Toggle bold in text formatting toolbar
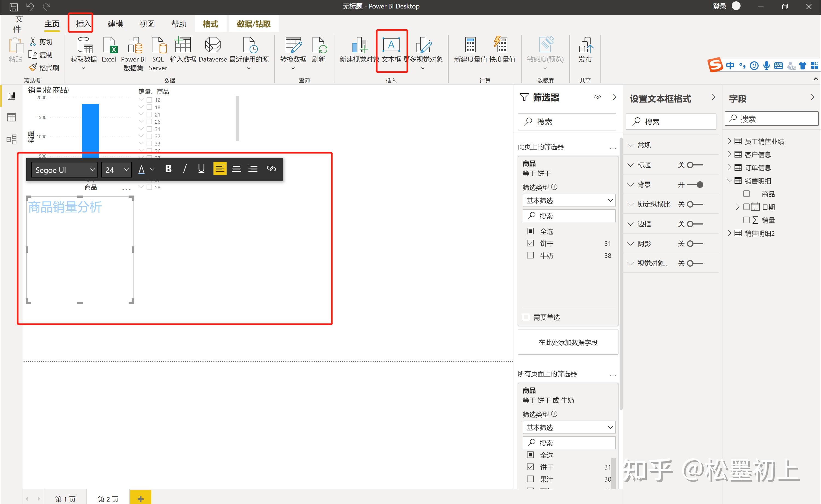The image size is (821, 504). 168,169
